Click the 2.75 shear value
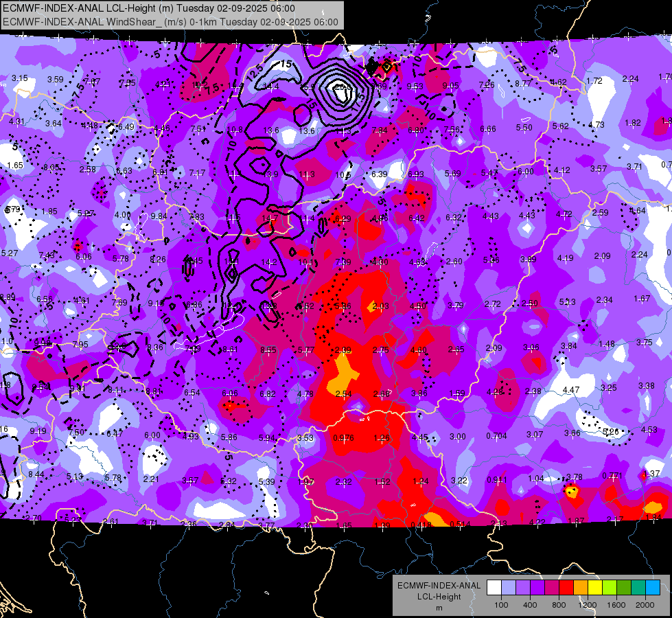672x618 pixels. point(380,350)
